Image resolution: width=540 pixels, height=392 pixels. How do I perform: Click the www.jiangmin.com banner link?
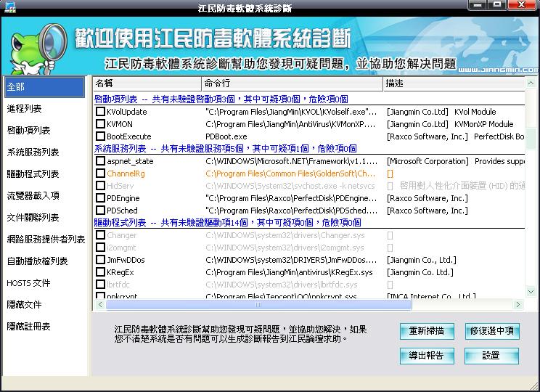click(x=499, y=70)
